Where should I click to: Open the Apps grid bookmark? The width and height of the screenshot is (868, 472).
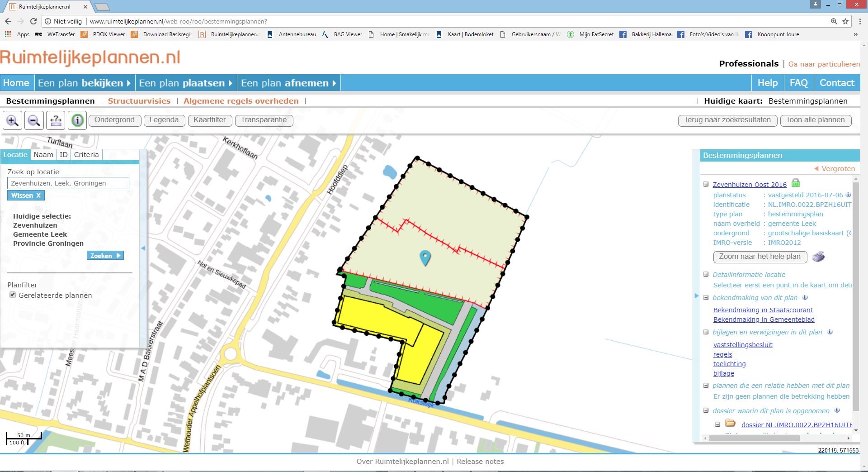point(17,34)
